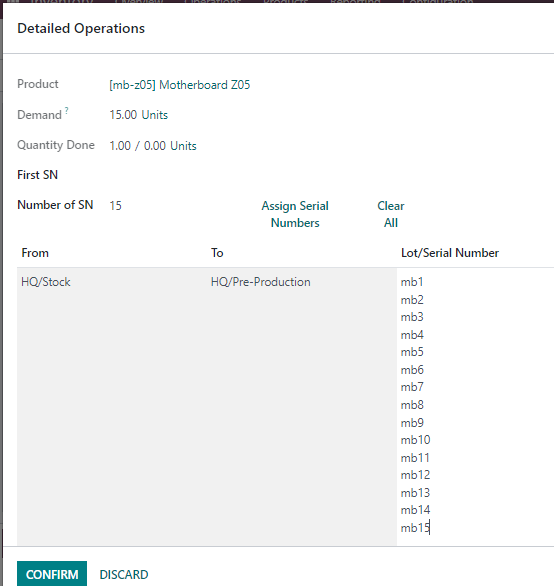Click the mb8 serial number entry
The height and width of the screenshot is (586, 554).
412,405
